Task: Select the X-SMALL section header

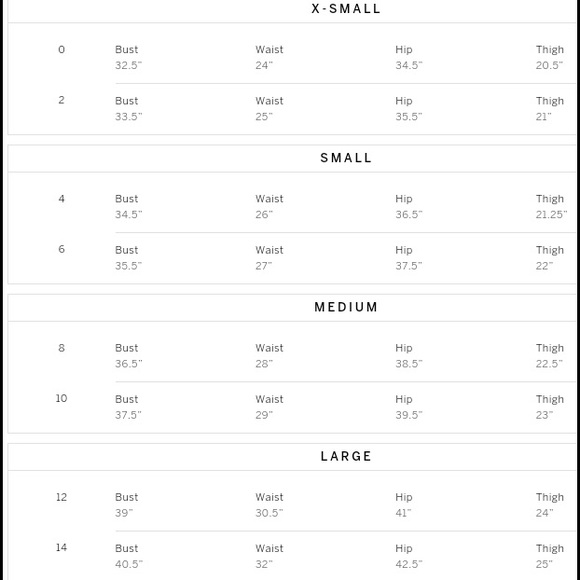Action: coord(346,9)
